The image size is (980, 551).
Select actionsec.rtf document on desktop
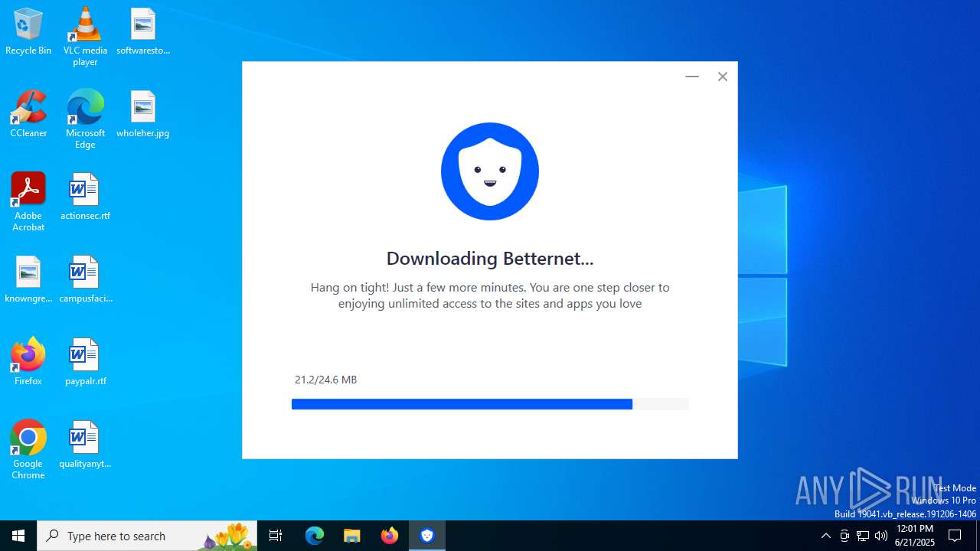click(85, 197)
